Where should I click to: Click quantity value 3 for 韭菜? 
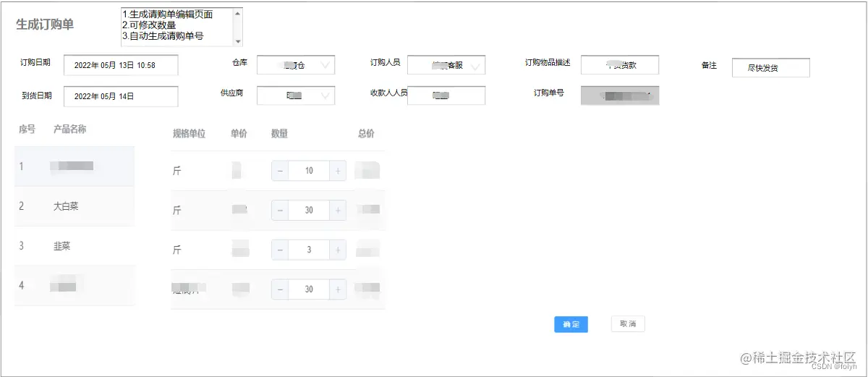309,250
